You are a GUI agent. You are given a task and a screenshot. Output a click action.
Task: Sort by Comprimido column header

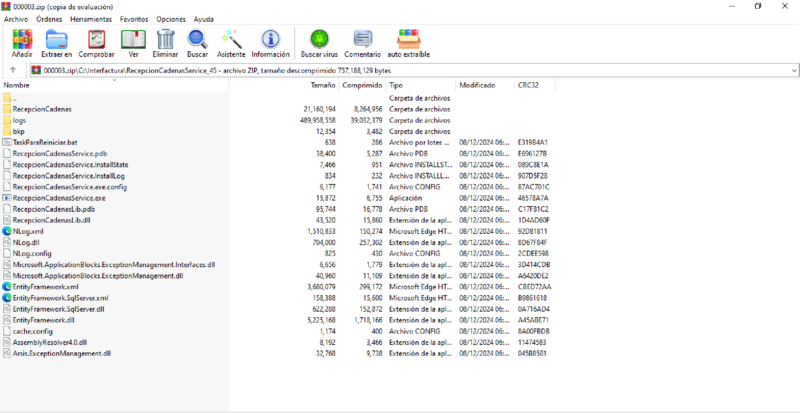point(362,85)
